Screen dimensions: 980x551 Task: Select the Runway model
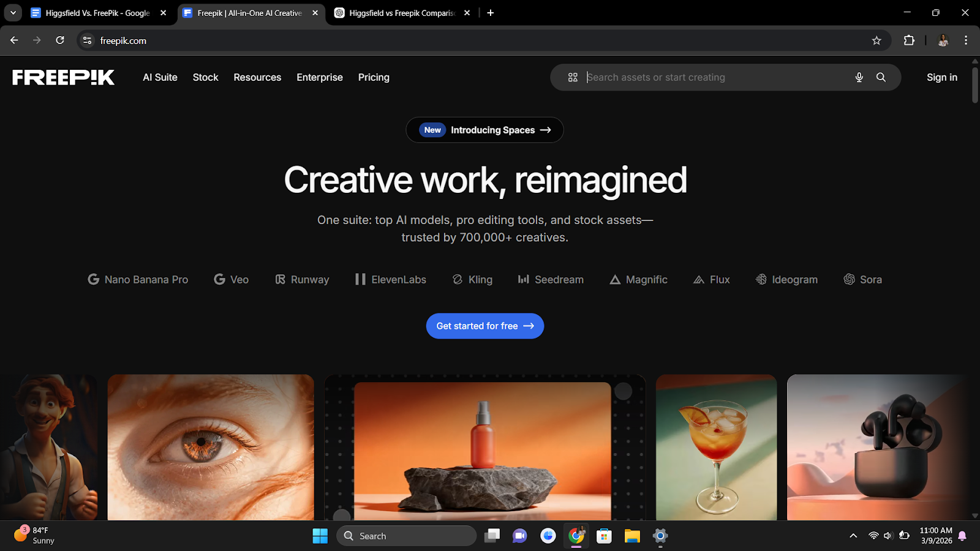coord(302,279)
